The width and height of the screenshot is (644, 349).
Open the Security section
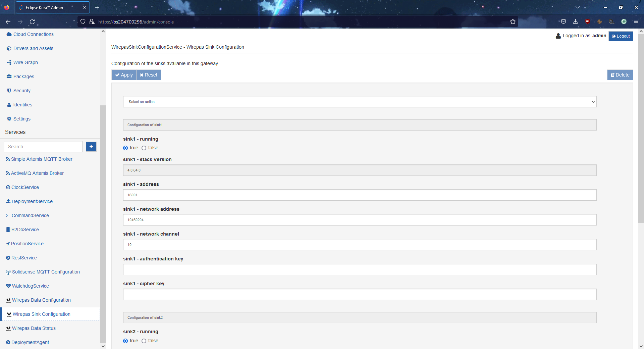coord(22,91)
